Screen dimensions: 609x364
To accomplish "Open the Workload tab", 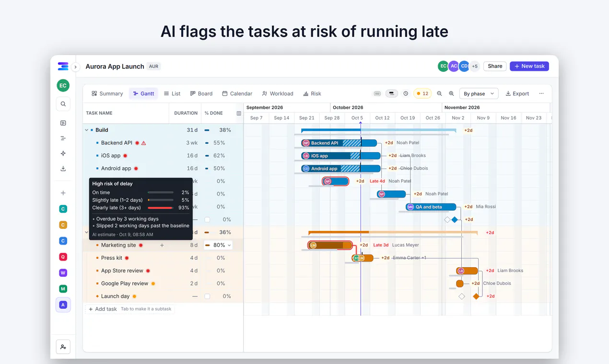I will pos(278,94).
